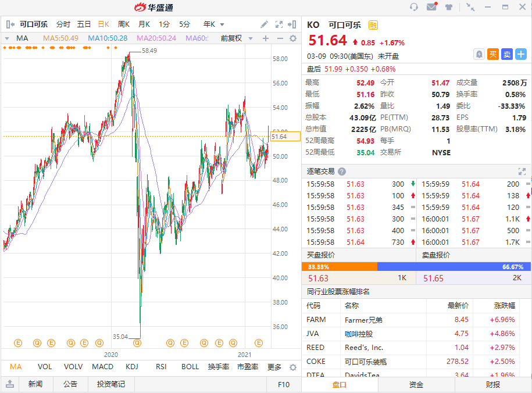Show the 换手率 indicator
This screenshot has height=393, width=532.
click(x=219, y=367)
